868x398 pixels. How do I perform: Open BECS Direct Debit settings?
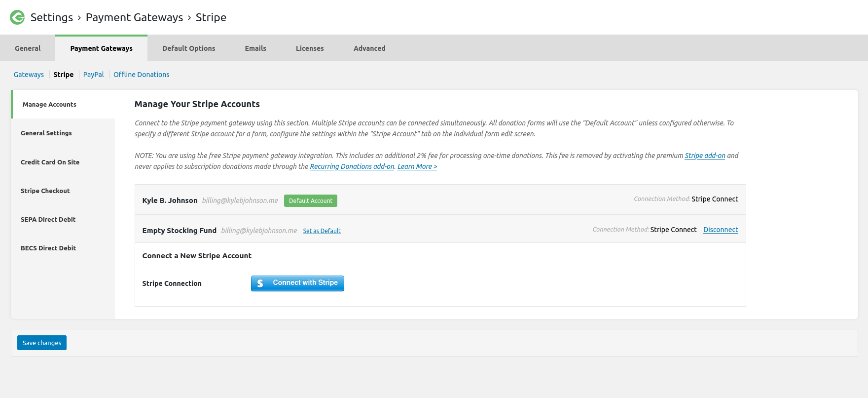(x=63, y=248)
